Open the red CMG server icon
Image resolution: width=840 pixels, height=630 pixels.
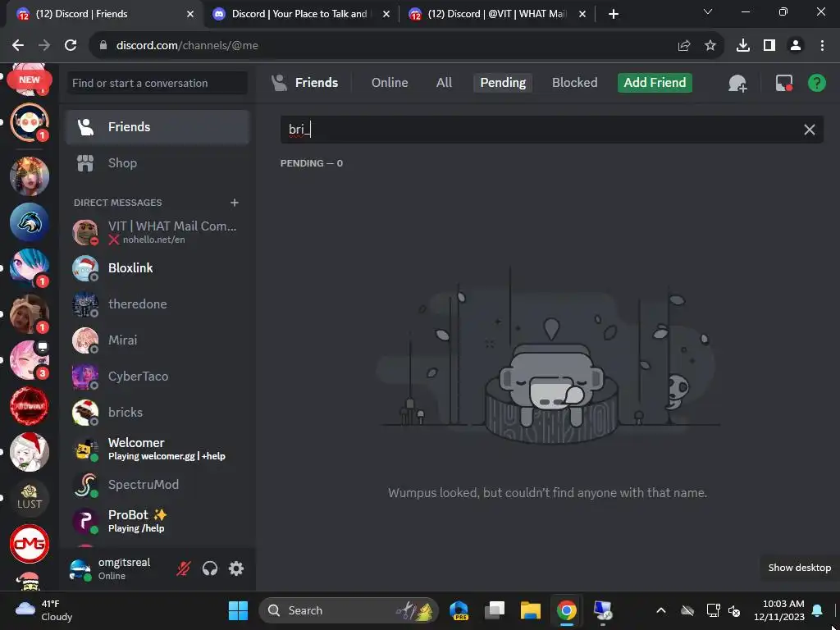point(30,544)
